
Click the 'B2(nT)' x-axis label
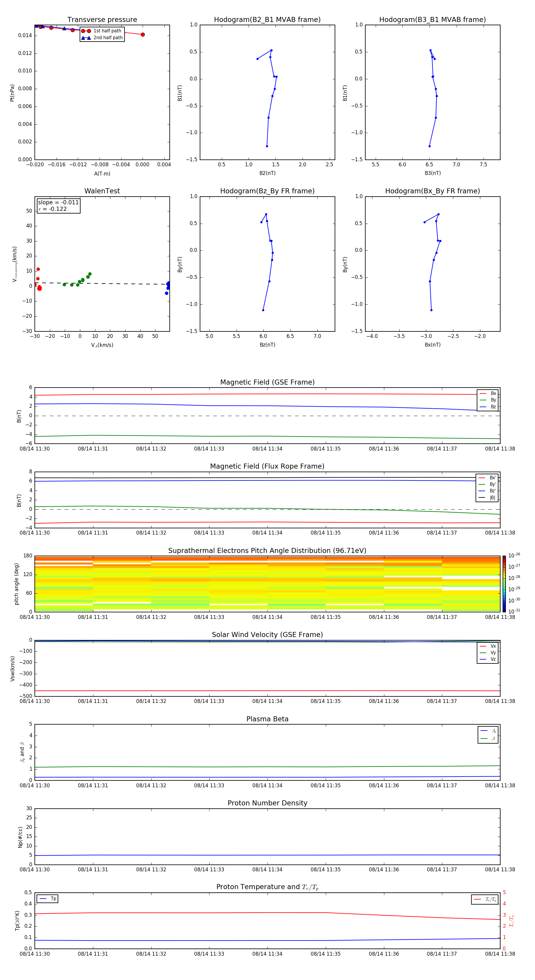click(267, 173)
